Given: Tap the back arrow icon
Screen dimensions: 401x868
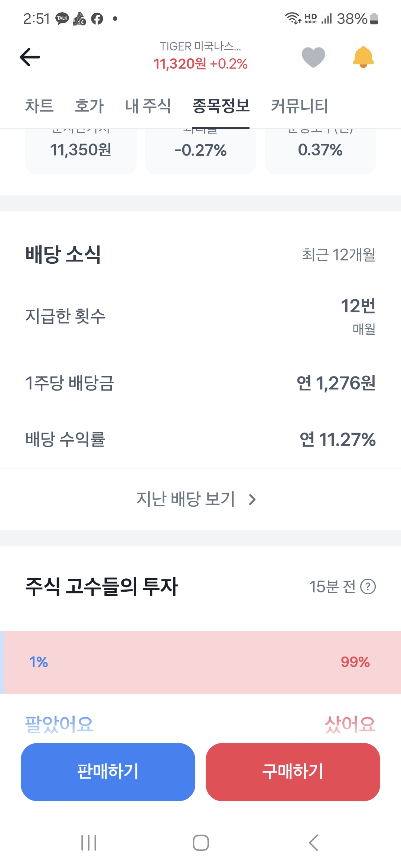Looking at the screenshot, I should tap(30, 57).
